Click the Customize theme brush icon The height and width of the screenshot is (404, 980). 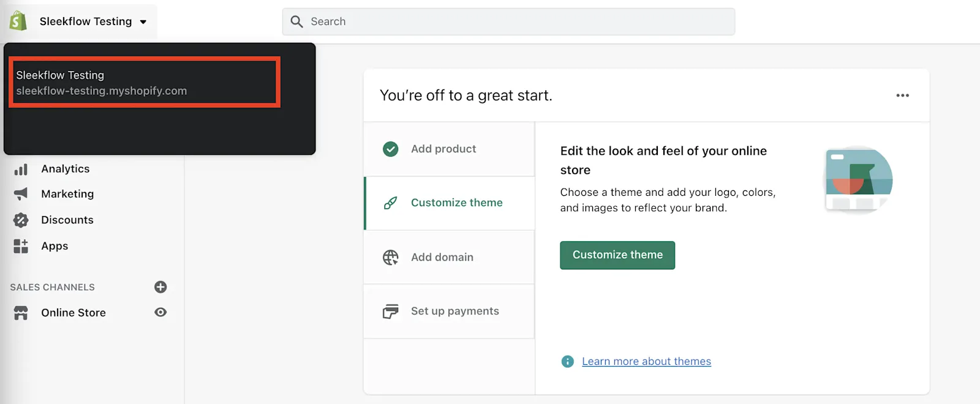point(390,203)
